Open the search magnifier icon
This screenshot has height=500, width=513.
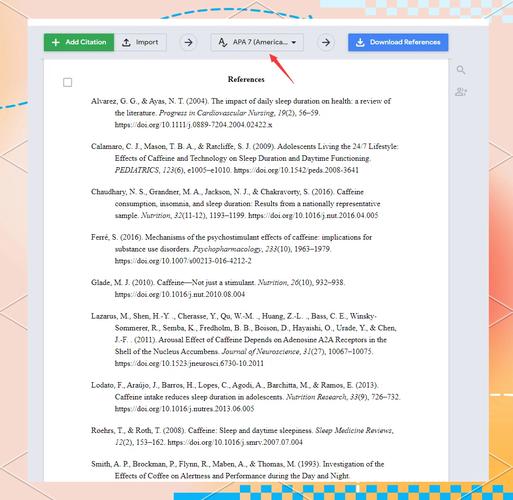[461, 70]
